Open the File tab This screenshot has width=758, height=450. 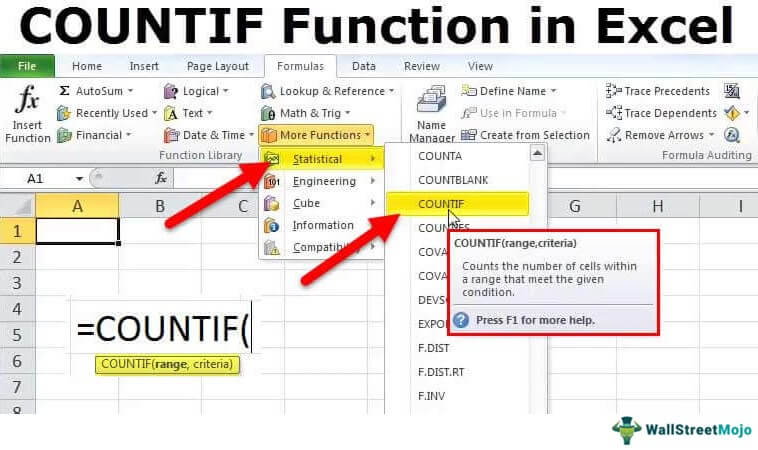tap(27, 66)
